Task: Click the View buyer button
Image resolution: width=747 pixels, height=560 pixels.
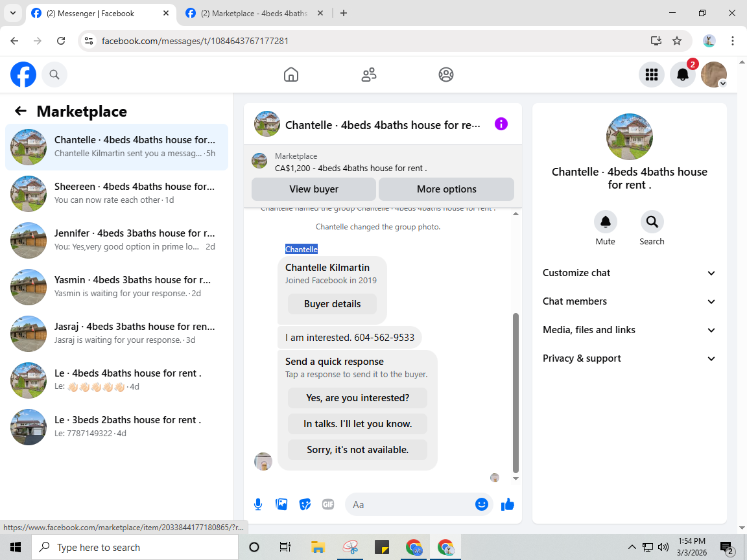Action: [313, 189]
